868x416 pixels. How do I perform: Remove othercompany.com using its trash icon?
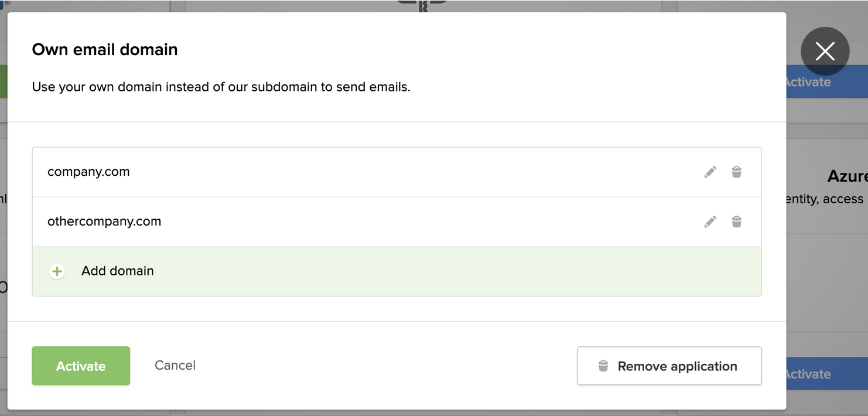(x=736, y=221)
